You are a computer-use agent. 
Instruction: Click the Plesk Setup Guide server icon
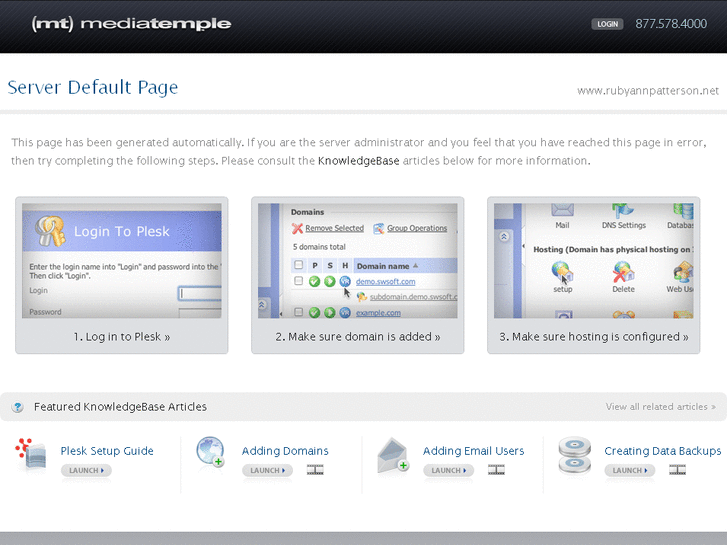pyautogui.click(x=31, y=455)
